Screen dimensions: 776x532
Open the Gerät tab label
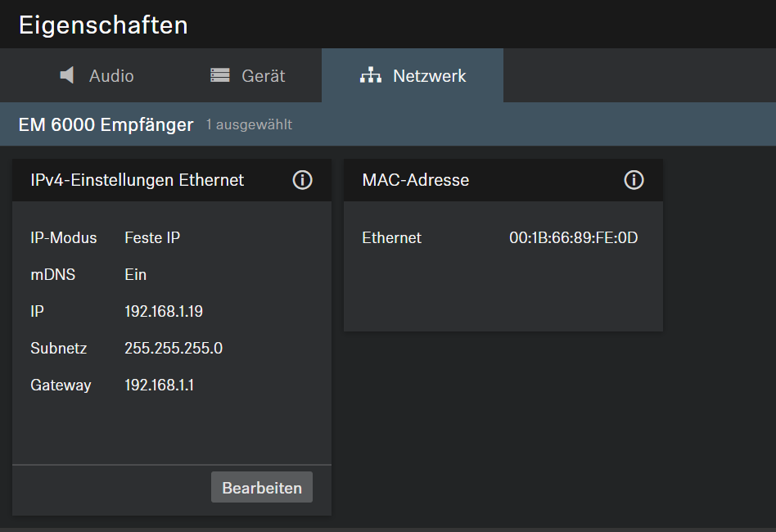pyautogui.click(x=264, y=76)
